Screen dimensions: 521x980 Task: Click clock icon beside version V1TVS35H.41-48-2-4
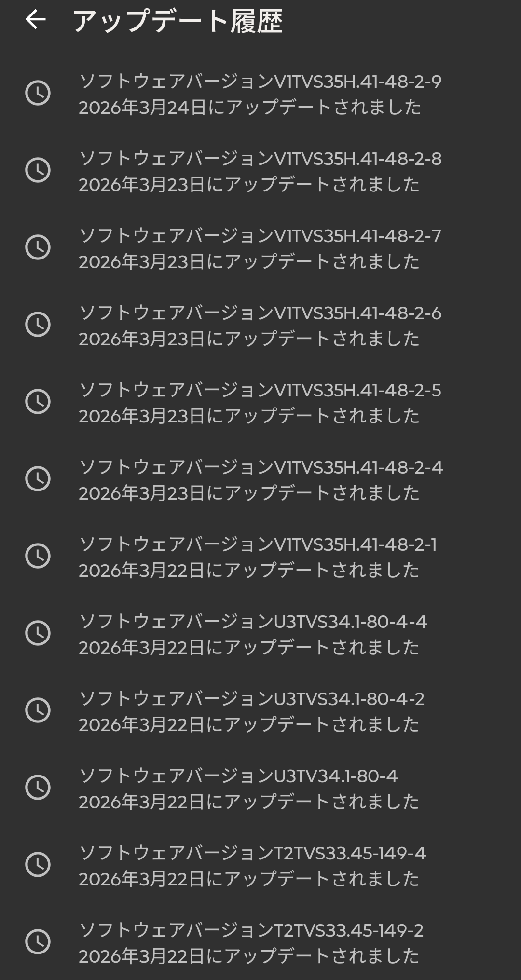click(38, 479)
